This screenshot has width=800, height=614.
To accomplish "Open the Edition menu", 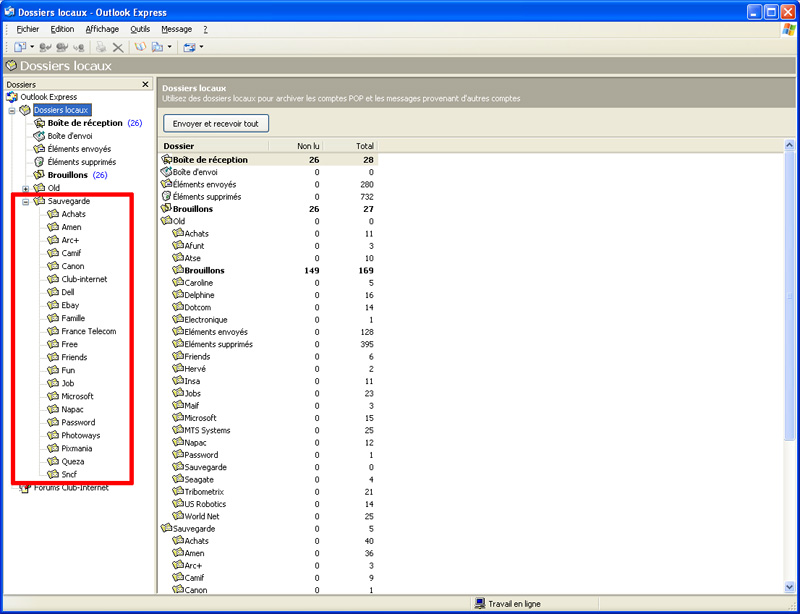I will click(x=62, y=29).
